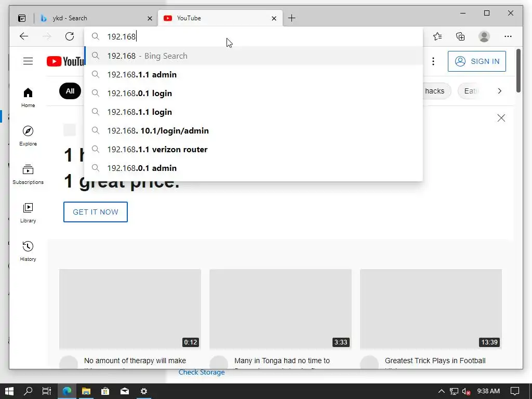
Task: Go back to the previous page
Action: (x=24, y=36)
